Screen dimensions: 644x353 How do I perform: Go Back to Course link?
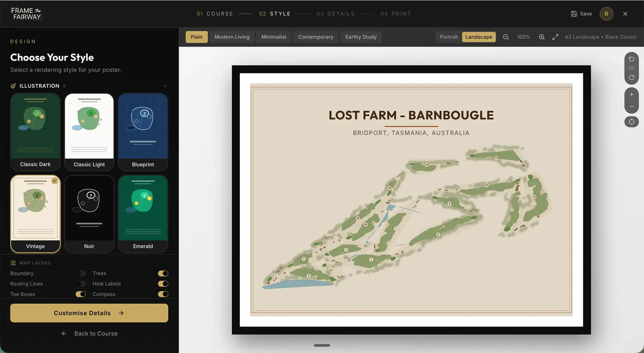[89, 334]
